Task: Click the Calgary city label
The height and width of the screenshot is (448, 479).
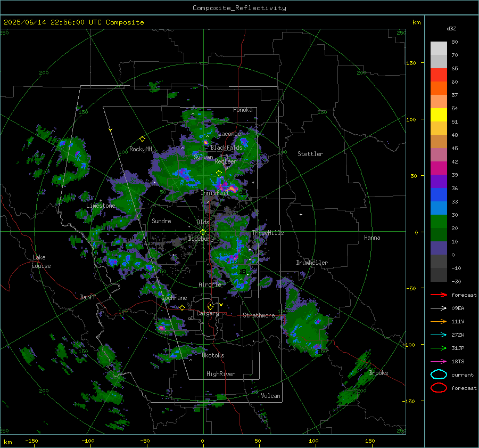Action: coord(208,313)
